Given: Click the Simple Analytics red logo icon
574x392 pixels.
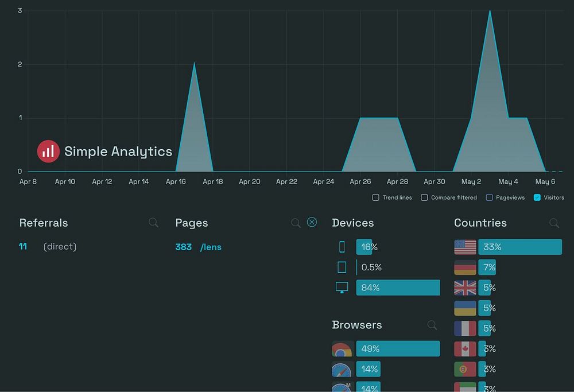Looking at the screenshot, I should 48,151.
